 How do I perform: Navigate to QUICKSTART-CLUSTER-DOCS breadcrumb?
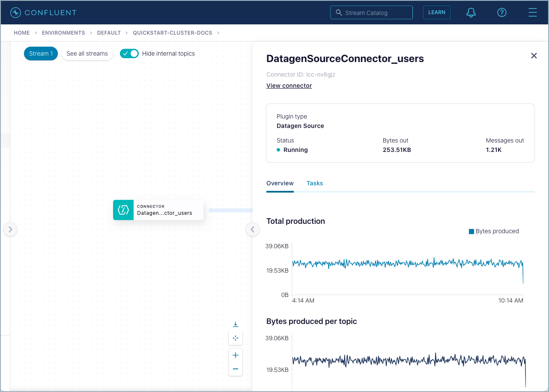[172, 33]
